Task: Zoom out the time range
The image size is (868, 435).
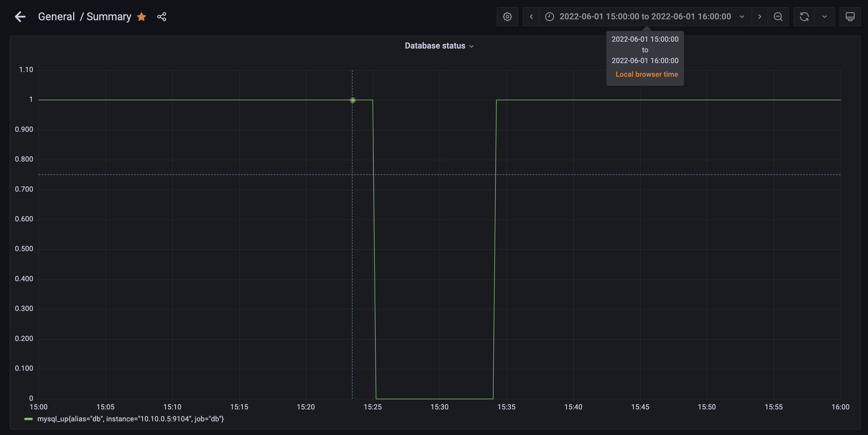Action: point(778,17)
